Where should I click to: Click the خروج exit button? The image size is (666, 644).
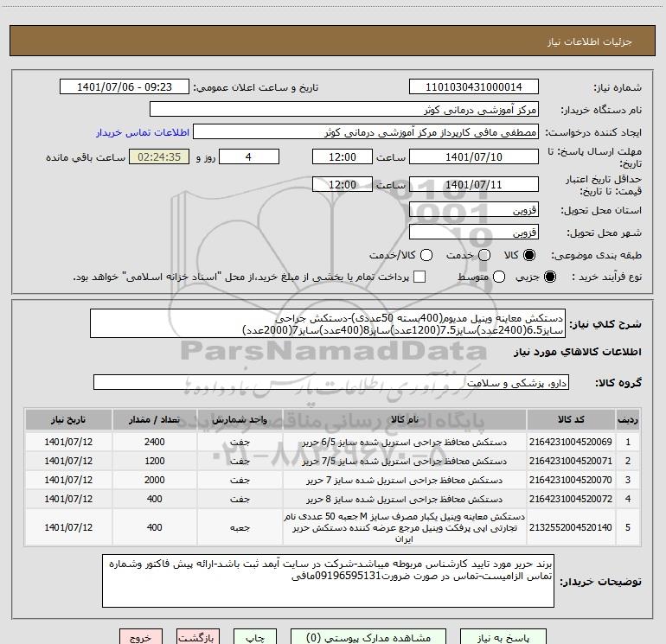point(141,637)
